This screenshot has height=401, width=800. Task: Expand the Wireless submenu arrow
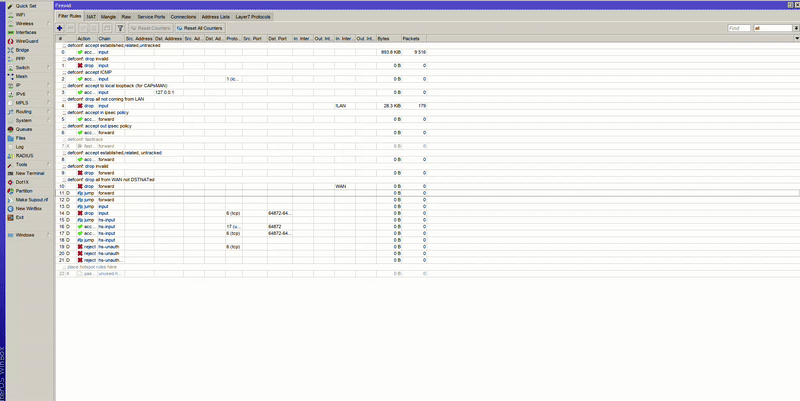[x=49, y=23]
